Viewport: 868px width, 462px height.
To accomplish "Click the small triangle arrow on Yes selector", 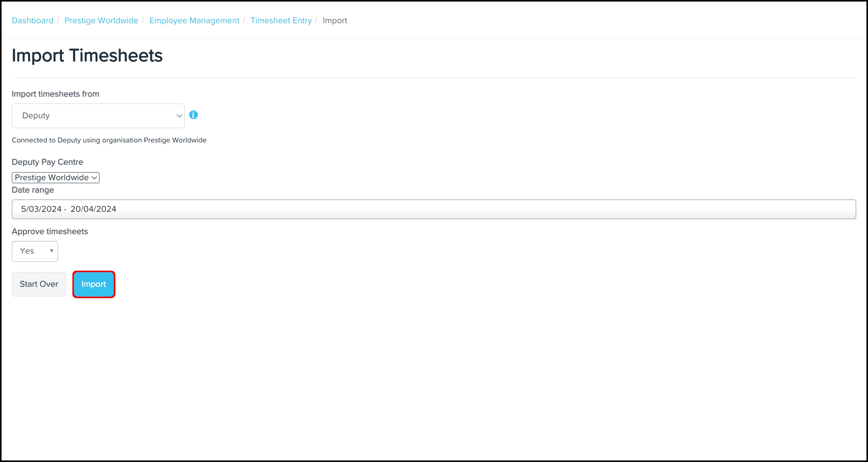I will (52, 251).
